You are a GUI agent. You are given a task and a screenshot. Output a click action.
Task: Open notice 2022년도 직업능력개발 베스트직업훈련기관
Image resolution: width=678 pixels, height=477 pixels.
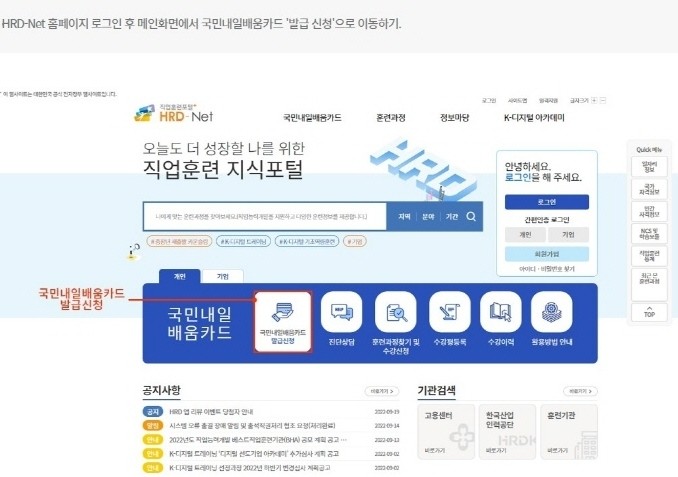point(258,440)
